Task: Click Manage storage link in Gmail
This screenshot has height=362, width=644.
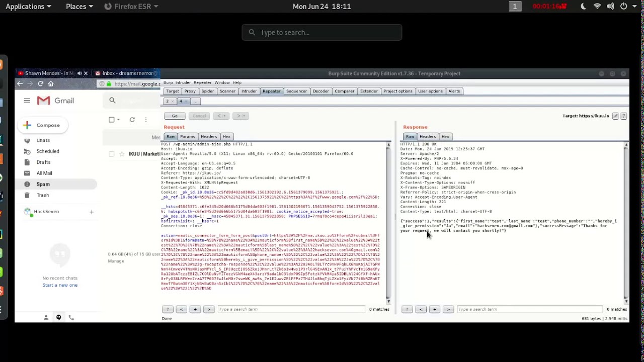Action: tap(116, 261)
